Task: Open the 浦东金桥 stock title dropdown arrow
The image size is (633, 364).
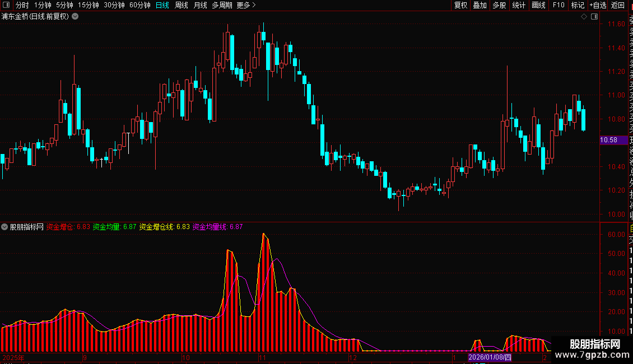Action: pyautogui.click(x=75, y=17)
